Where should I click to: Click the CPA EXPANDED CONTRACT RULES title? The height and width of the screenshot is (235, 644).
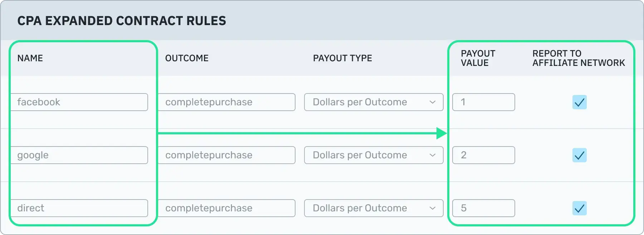(x=122, y=21)
